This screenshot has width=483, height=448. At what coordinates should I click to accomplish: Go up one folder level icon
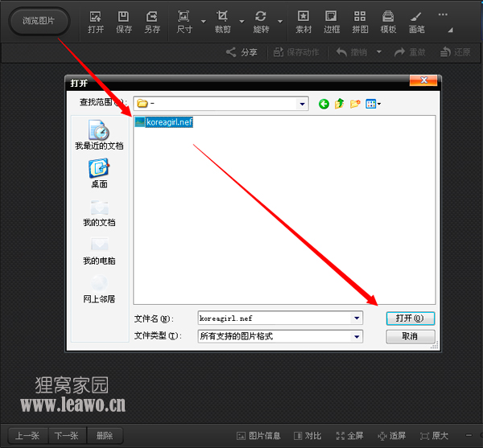click(340, 104)
